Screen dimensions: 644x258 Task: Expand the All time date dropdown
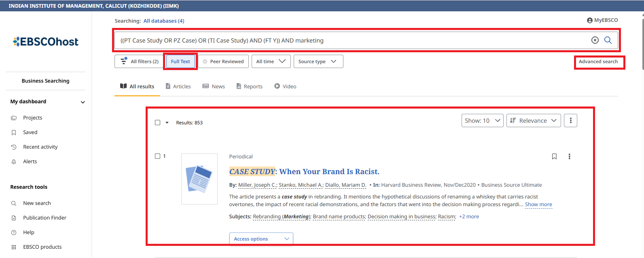(271, 62)
